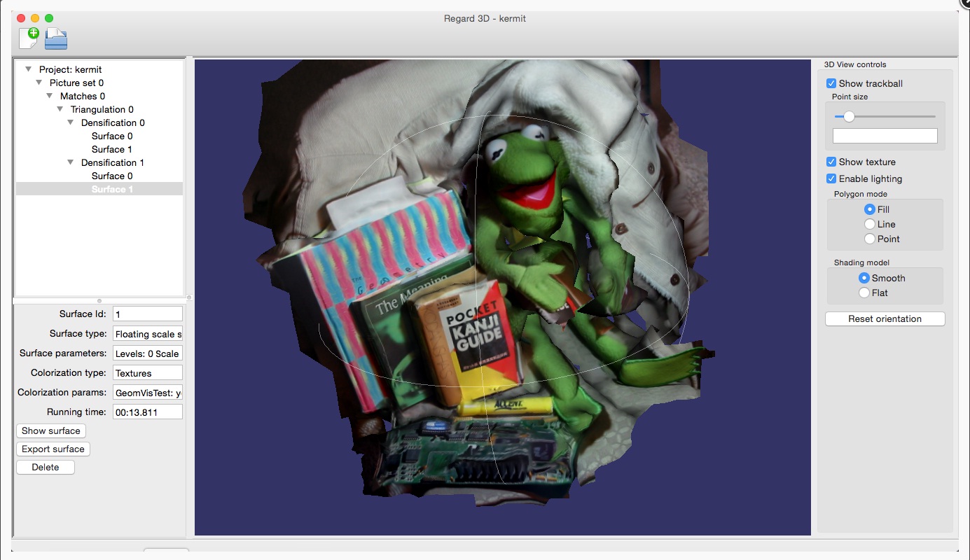The width and height of the screenshot is (970, 560).
Task: Click the "3D View controls" heading
Action: coord(855,64)
